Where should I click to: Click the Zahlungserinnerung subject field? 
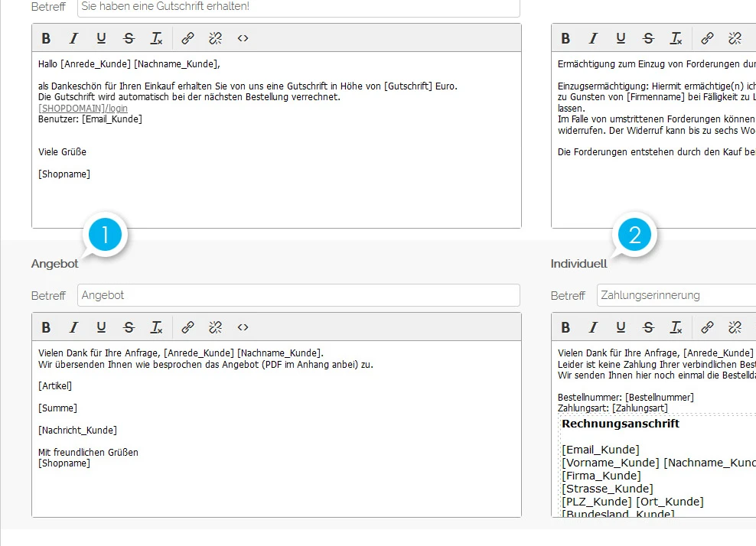point(676,295)
